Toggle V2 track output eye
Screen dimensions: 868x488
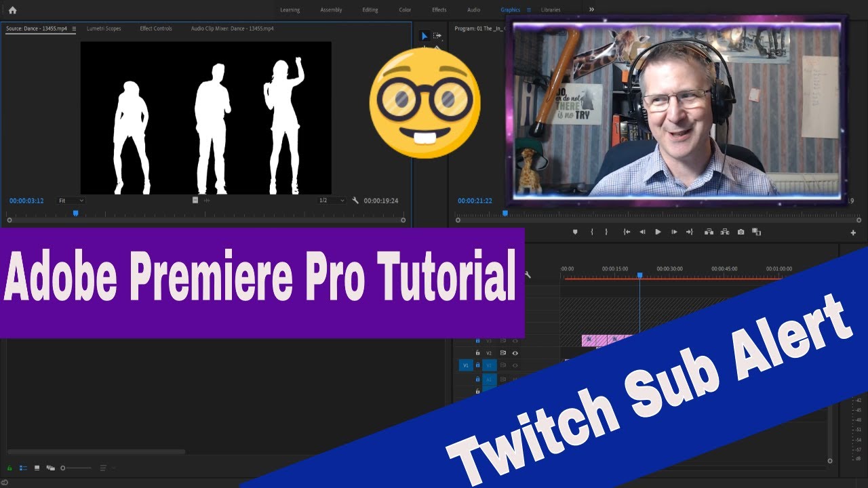pyautogui.click(x=515, y=353)
